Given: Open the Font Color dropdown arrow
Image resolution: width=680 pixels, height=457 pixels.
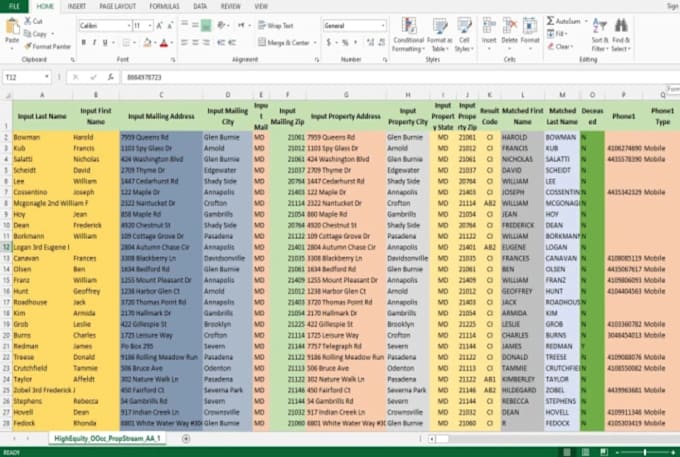Looking at the screenshot, I should click(172, 42).
